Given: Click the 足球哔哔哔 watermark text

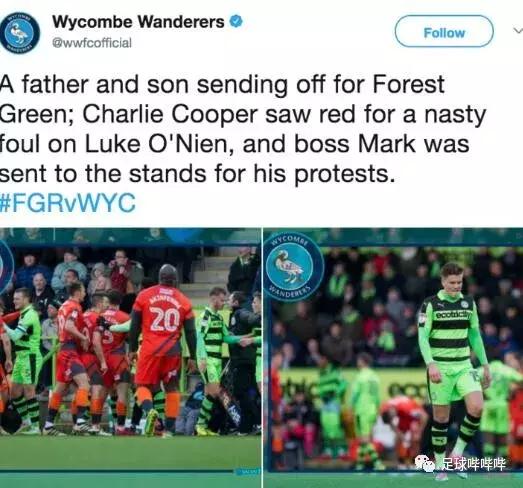Looking at the screenshot, I should pyautogui.click(x=474, y=464).
